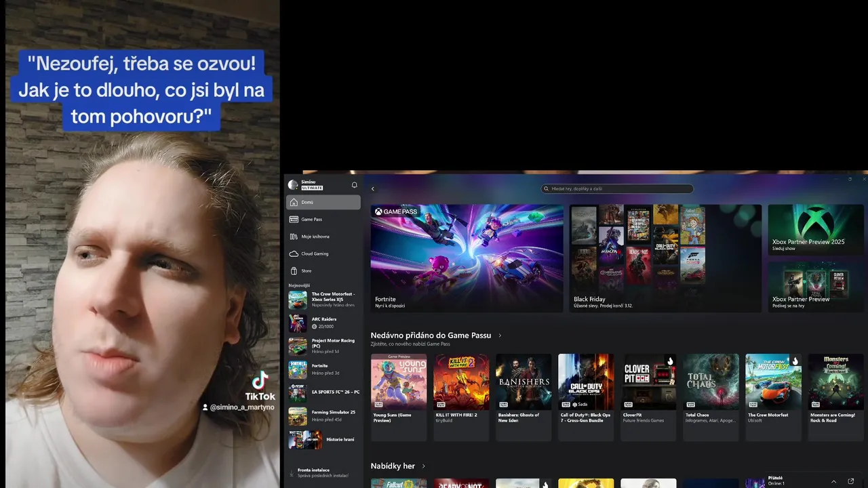Open Historie hraní play history
Viewport: 868px width, 488px height.
pyautogui.click(x=324, y=439)
